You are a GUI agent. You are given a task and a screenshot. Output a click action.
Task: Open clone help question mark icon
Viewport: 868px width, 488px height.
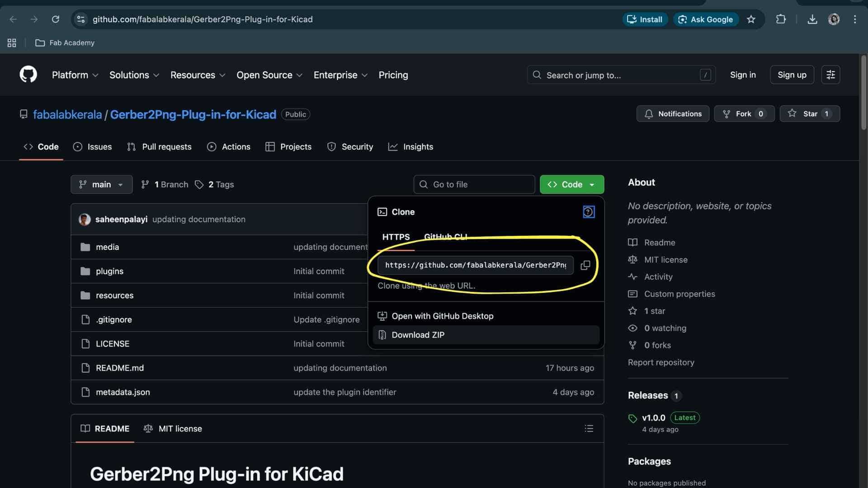pyautogui.click(x=588, y=212)
